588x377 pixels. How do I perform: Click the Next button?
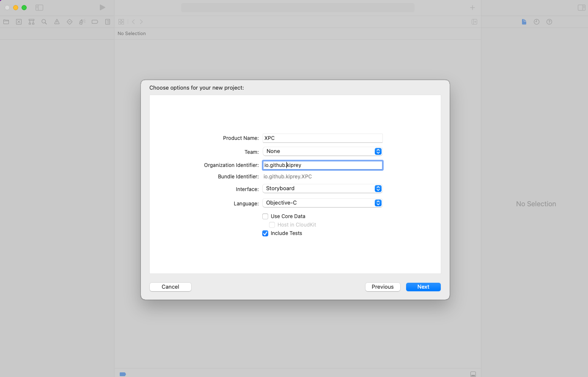(423, 287)
